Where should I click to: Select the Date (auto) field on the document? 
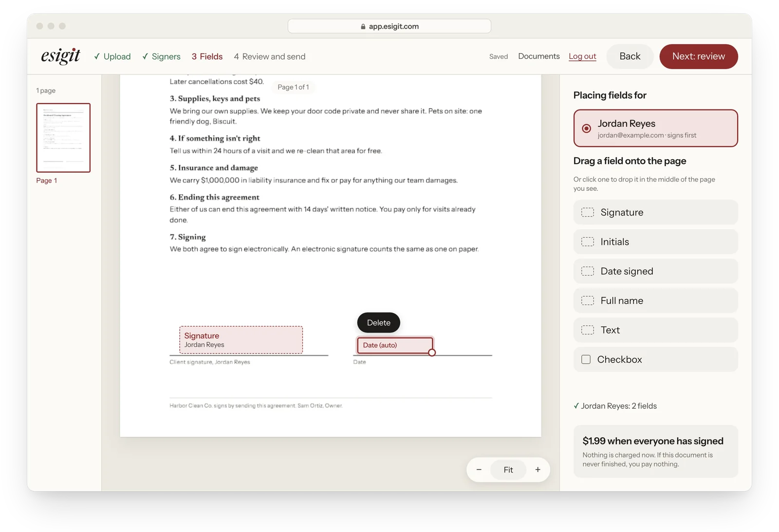pyautogui.click(x=395, y=345)
